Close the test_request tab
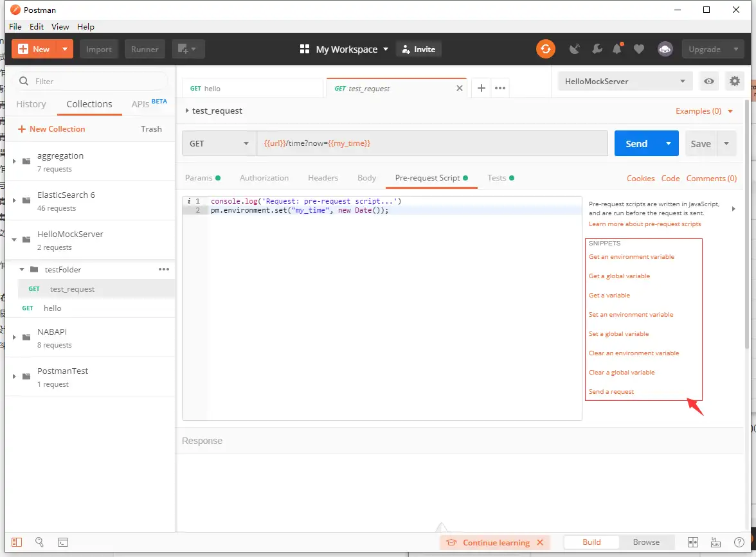756x557 pixels. coord(459,88)
